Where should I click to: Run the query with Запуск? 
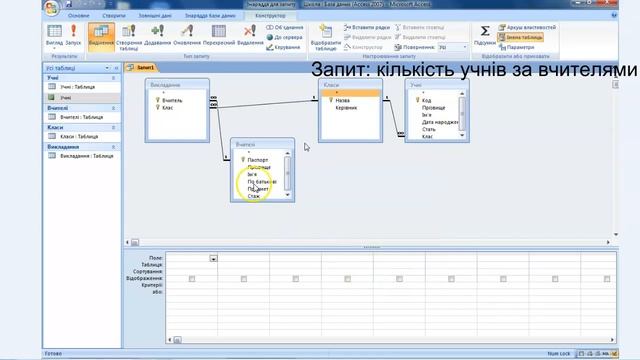[x=73, y=35]
